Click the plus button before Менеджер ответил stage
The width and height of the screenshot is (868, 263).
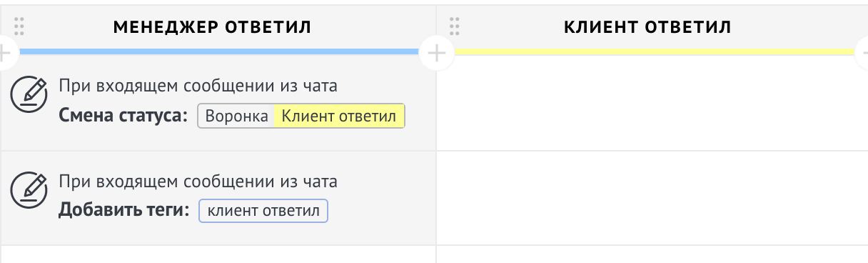point(4,52)
